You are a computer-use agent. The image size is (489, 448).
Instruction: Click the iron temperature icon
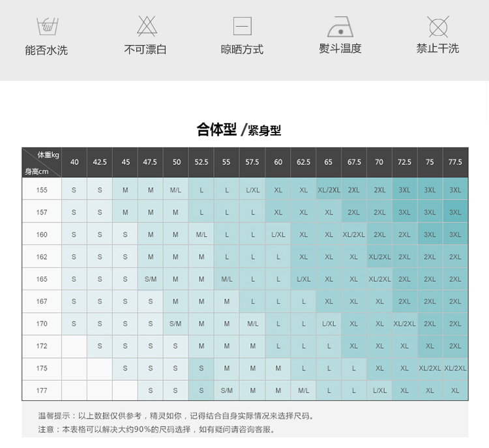[x=340, y=27]
